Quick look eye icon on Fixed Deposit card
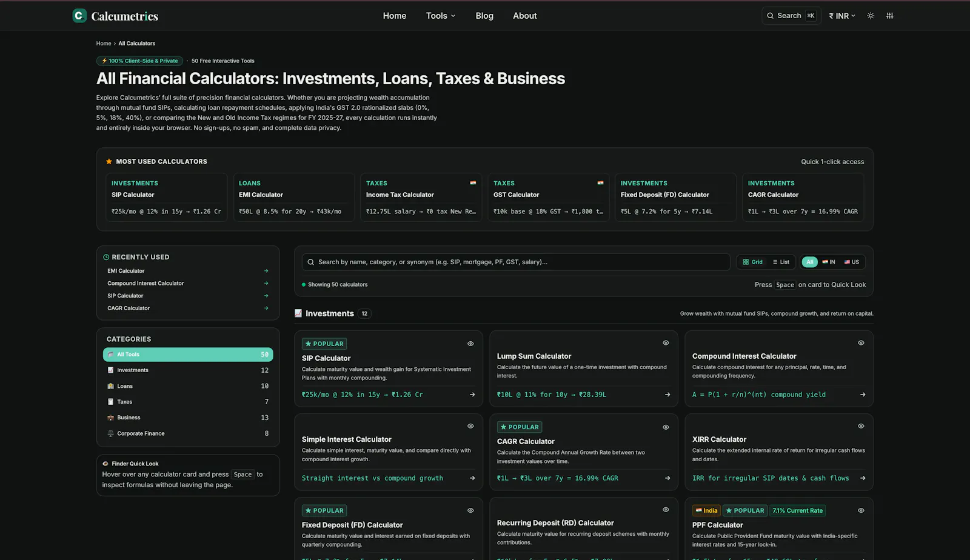This screenshot has height=560, width=970. 470,510
